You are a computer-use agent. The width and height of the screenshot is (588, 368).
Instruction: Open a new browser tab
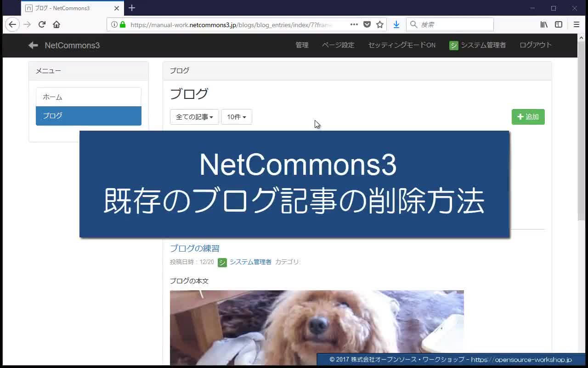coord(132,8)
